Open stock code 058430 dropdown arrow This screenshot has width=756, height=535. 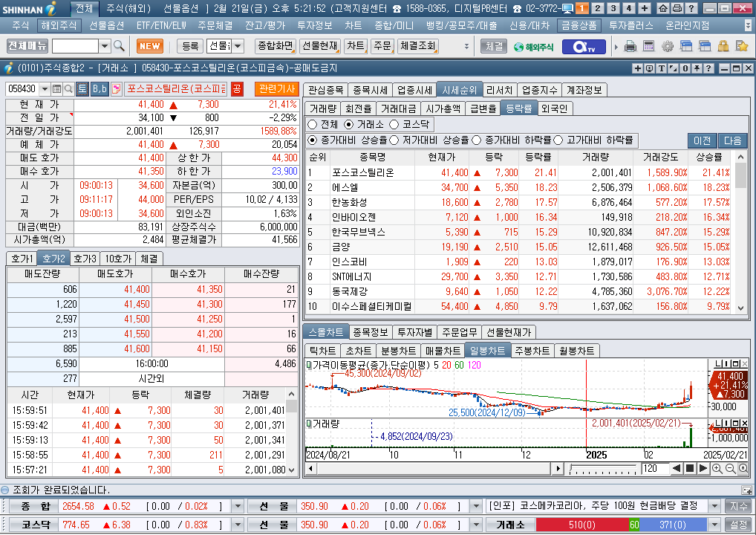[x=45, y=88]
